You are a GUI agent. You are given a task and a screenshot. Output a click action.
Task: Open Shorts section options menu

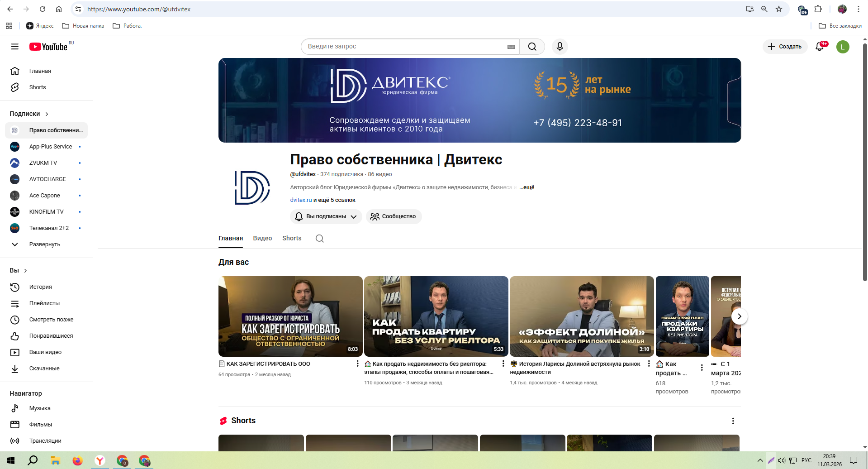tap(733, 421)
